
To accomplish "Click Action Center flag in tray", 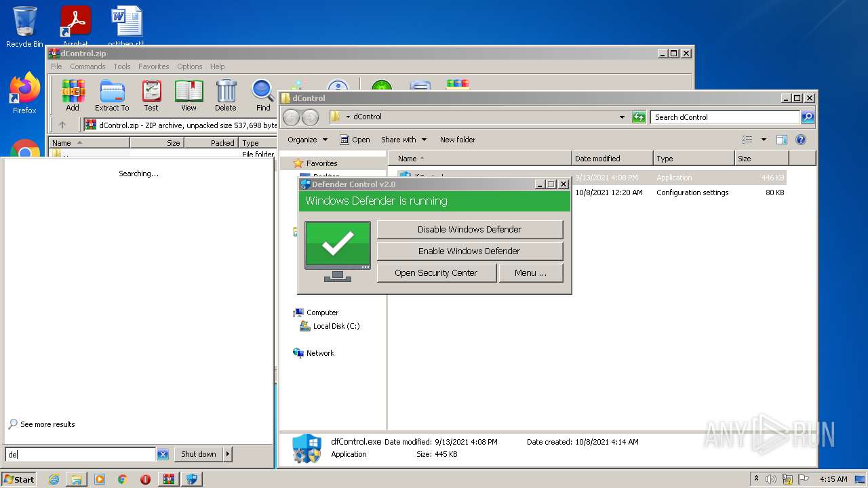I will [803, 479].
